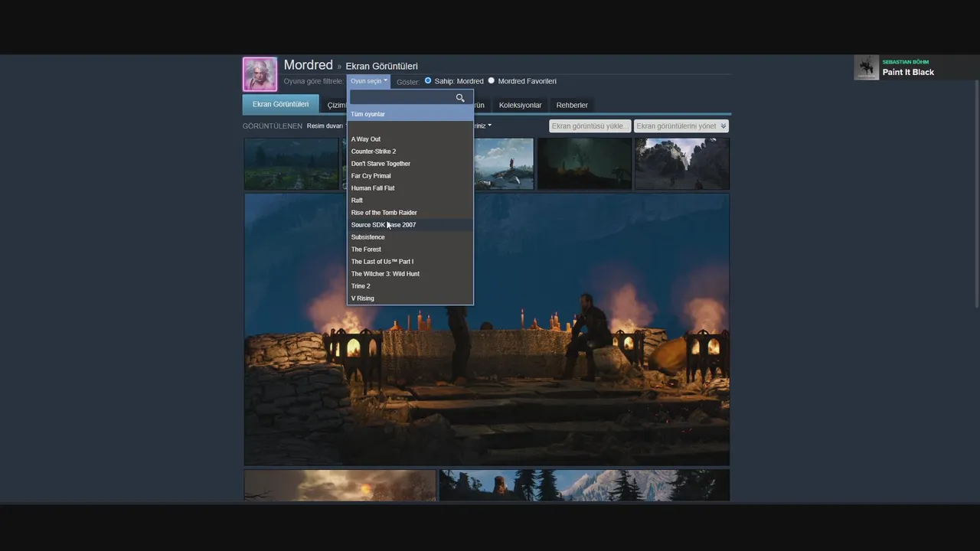Filter by Raft
The width and height of the screenshot is (980, 551).
coord(410,201)
